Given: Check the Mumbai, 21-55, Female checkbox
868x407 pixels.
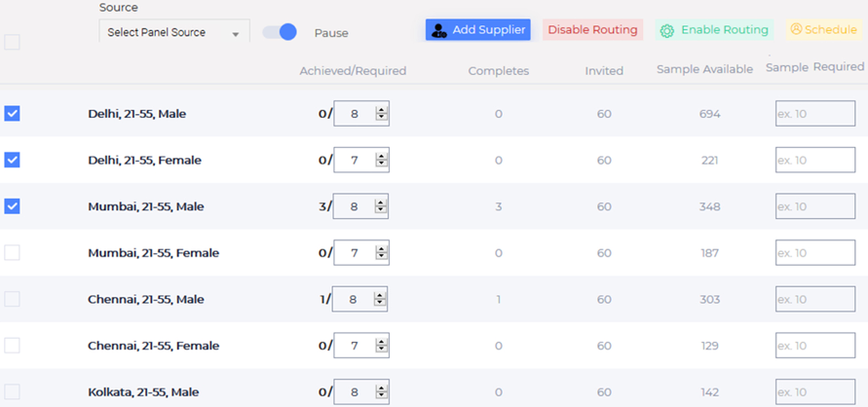Looking at the screenshot, I should (x=13, y=253).
